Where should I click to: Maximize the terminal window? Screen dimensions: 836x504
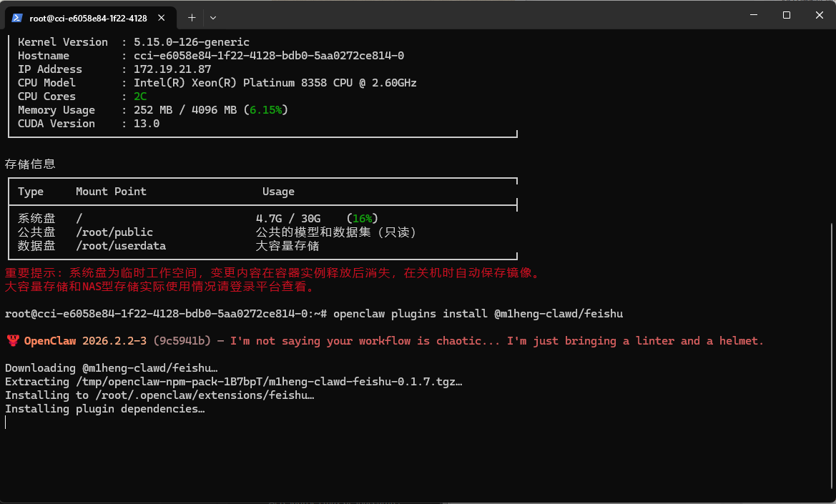787,15
